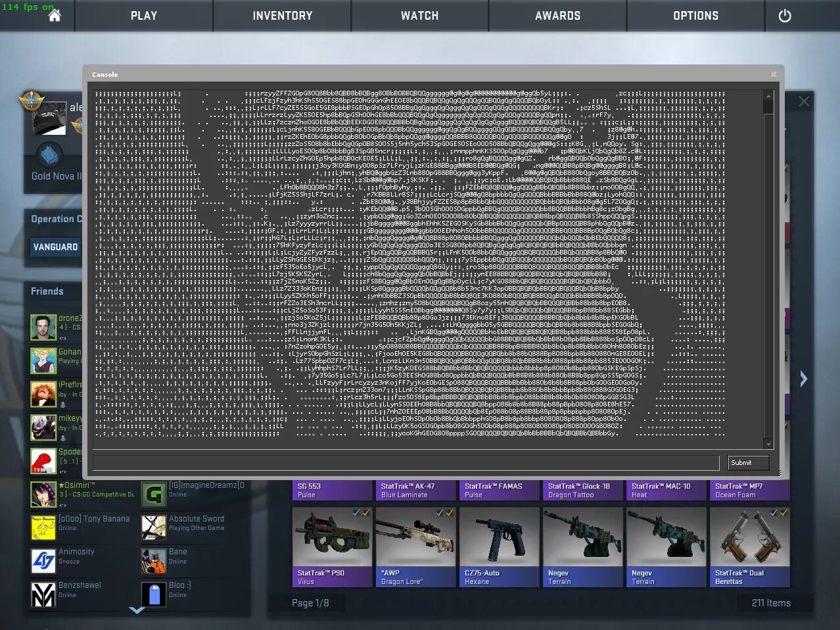
Task: Select droneZ's friend avatar
Action: (x=43, y=327)
